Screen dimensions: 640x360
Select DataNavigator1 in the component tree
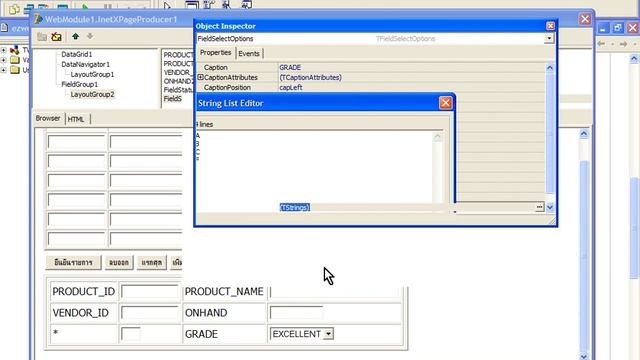click(86, 64)
